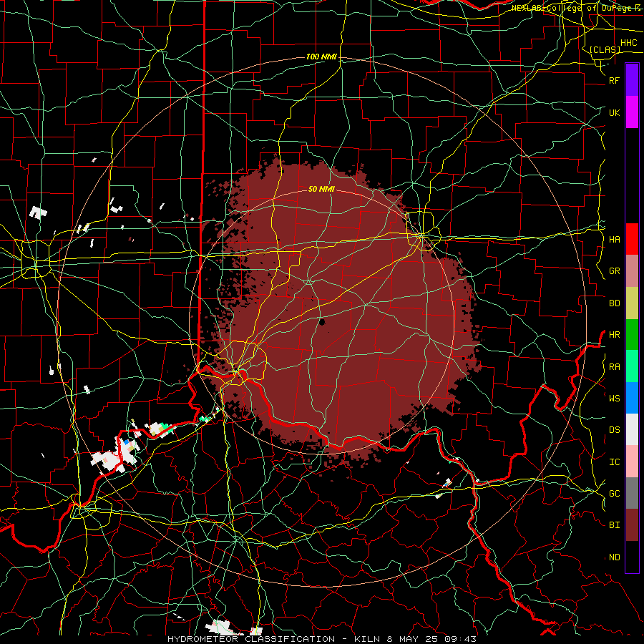The height and width of the screenshot is (644, 644).
Task: Click the gray GC legend swatch
Action: coord(632,493)
